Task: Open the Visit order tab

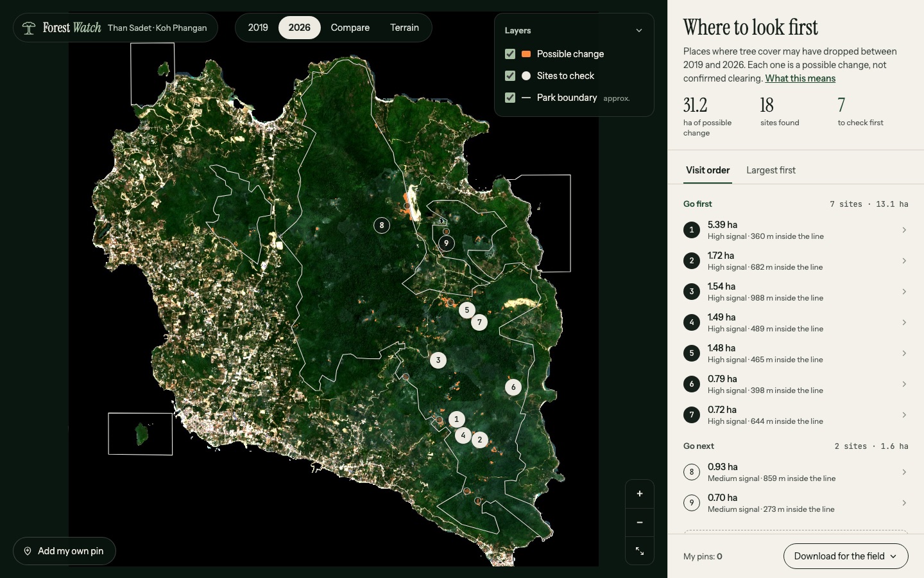Action: [x=708, y=170]
